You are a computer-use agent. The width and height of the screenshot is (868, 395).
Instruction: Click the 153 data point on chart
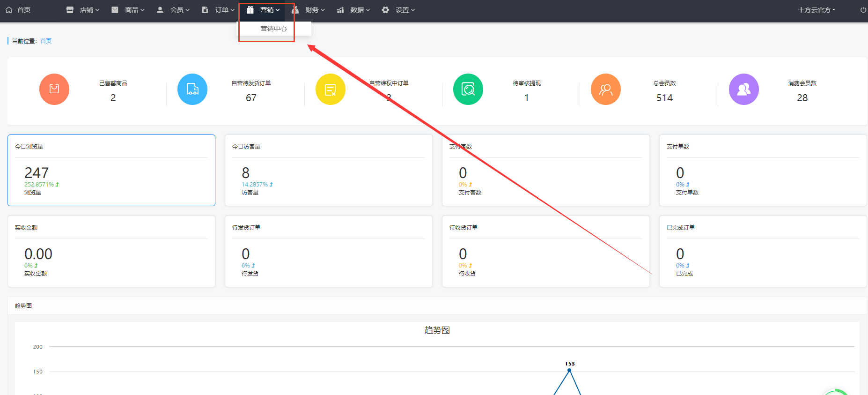tap(569, 370)
